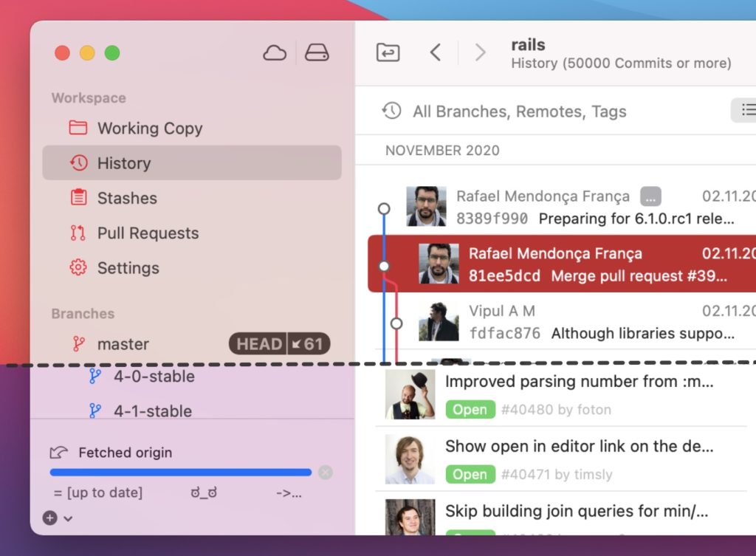This screenshot has height=556, width=756.
Task: Click the fetch progress bar
Action: [181, 472]
